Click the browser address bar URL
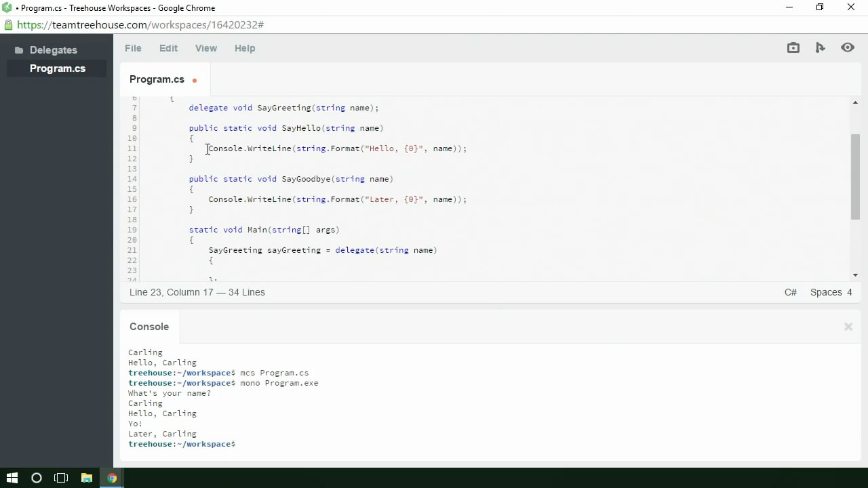This screenshot has width=868, height=488. 140,24
